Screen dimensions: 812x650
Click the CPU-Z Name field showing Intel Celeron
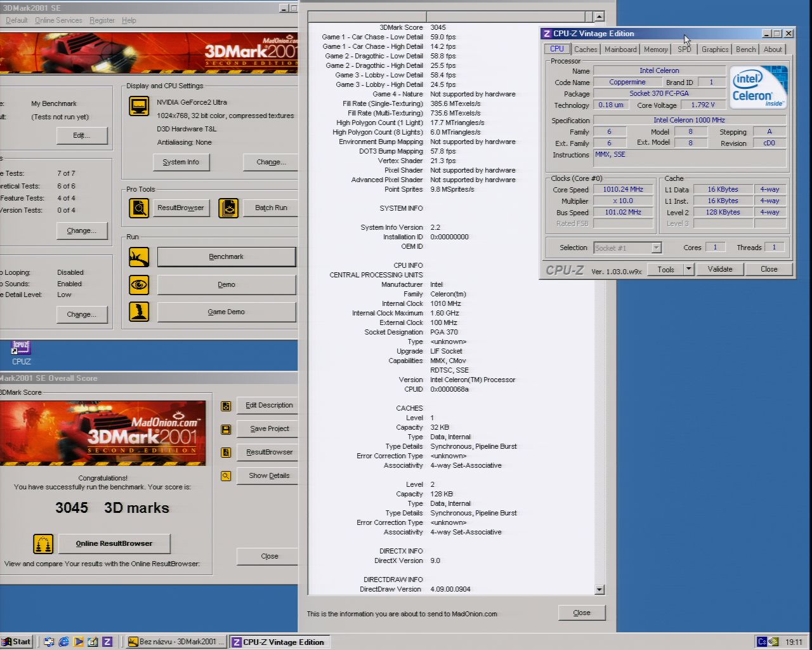click(x=659, y=70)
